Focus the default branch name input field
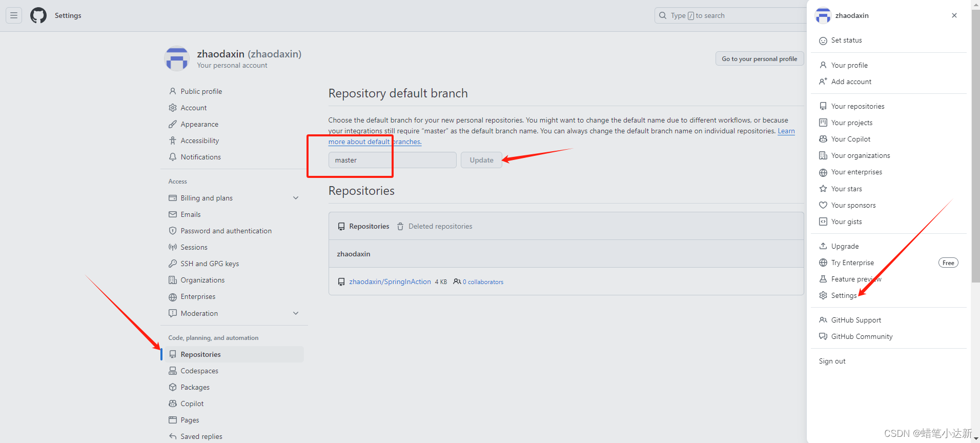 point(392,160)
